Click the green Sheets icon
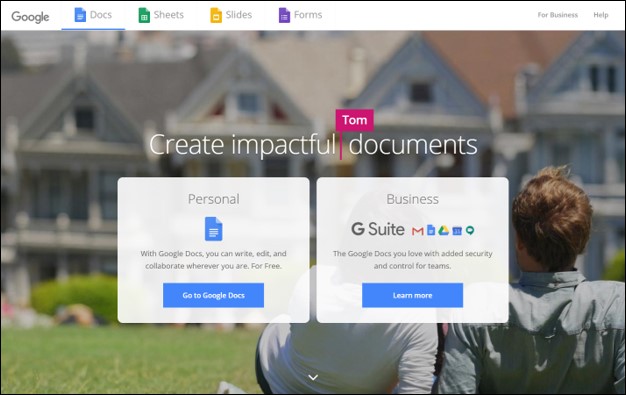Image resolution: width=626 pixels, height=395 pixels. pos(144,15)
